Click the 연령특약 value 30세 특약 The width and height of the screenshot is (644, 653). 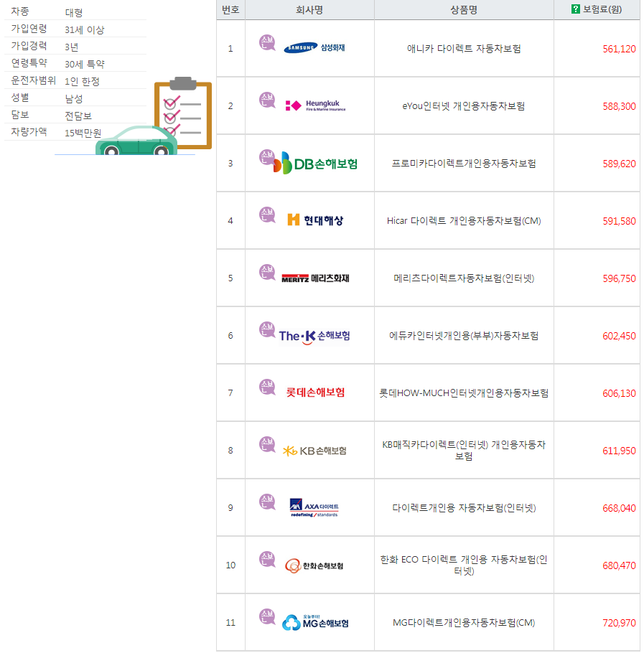click(x=85, y=64)
